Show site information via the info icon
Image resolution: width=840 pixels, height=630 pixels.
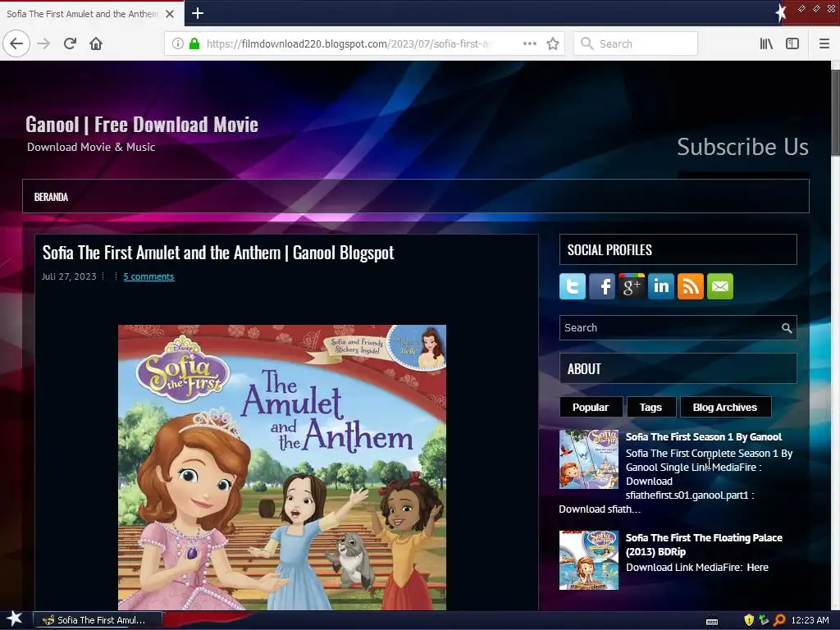tap(178, 43)
